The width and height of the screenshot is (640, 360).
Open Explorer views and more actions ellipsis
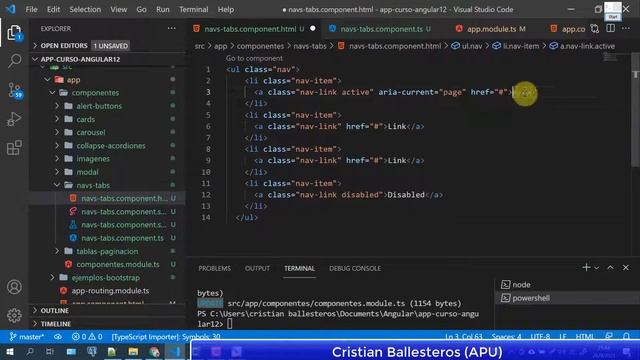point(171,29)
